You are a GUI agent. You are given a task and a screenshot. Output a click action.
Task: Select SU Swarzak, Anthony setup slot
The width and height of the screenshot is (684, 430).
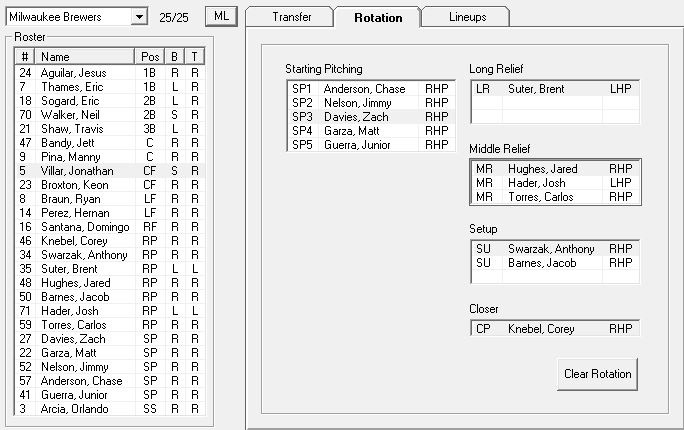555,249
